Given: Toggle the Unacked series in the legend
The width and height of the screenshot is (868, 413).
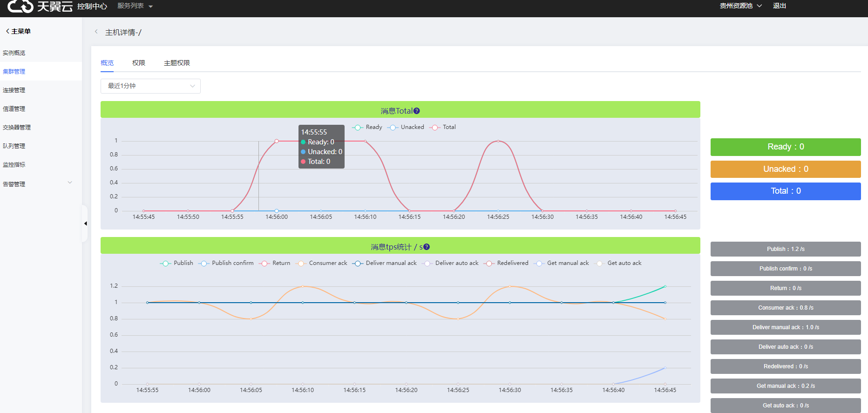Looking at the screenshot, I should click(x=406, y=127).
